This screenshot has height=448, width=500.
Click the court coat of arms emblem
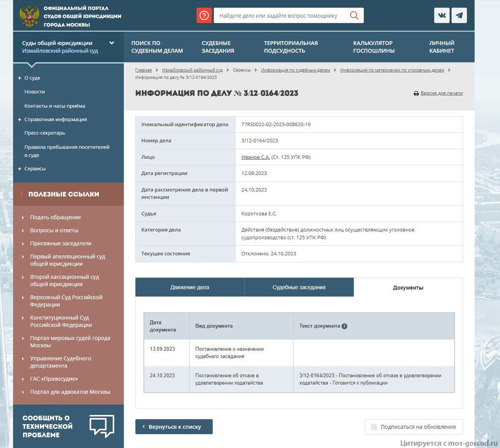tap(28, 16)
